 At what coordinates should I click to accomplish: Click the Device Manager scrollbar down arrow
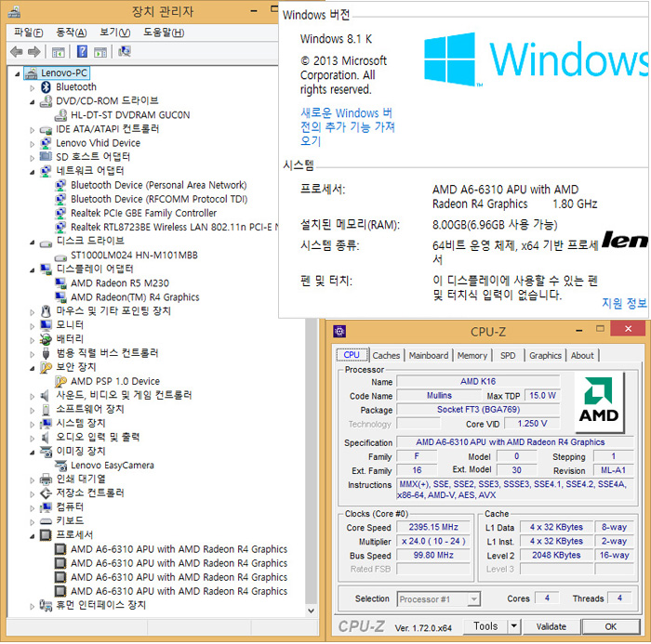tap(311, 611)
